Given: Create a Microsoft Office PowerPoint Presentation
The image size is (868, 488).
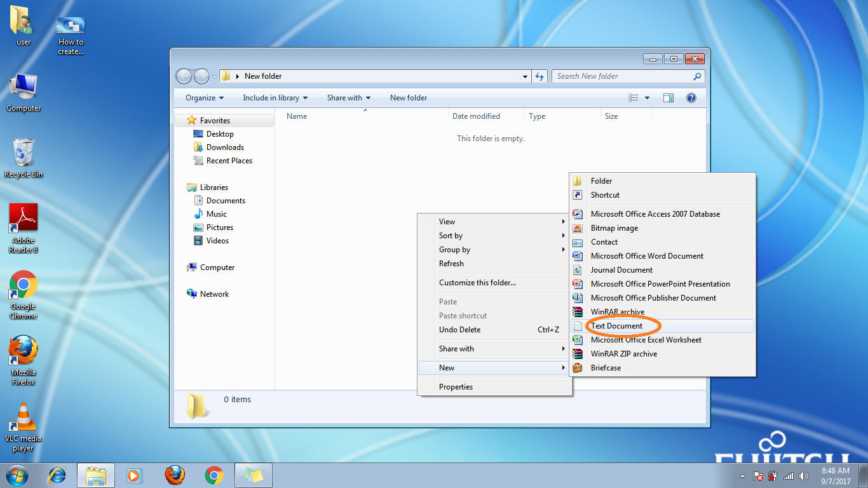Looking at the screenshot, I should click(662, 284).
